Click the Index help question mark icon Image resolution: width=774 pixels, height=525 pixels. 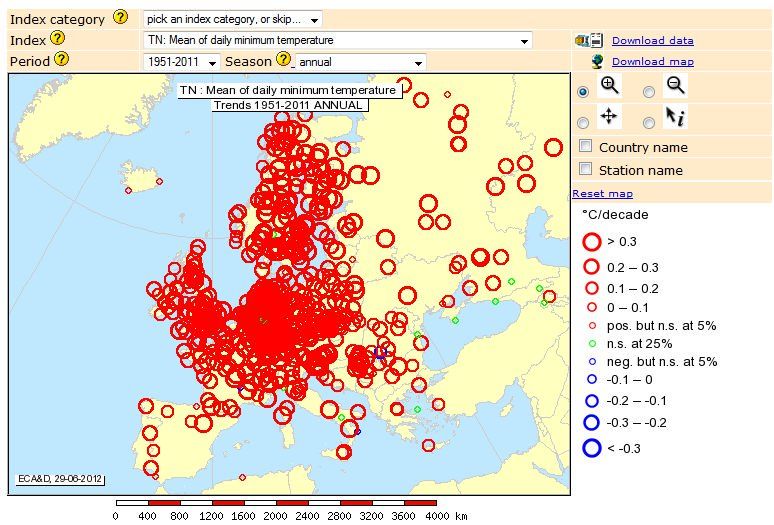click(57, 38)
